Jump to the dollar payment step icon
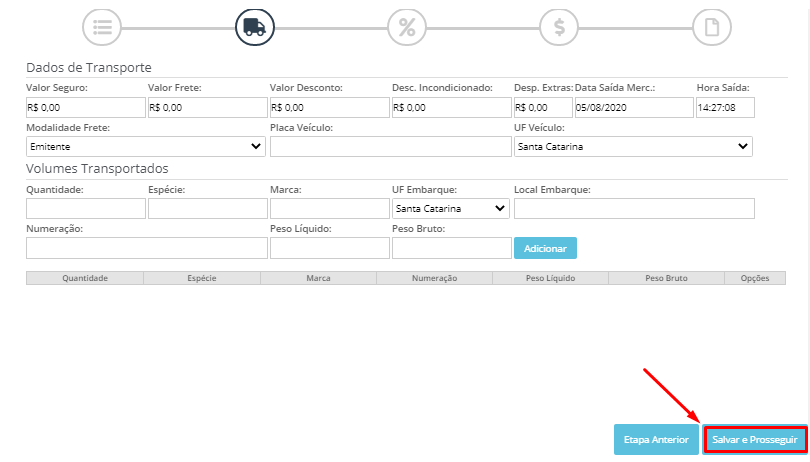This screenshot has height=462, width=810. (559, 27)
